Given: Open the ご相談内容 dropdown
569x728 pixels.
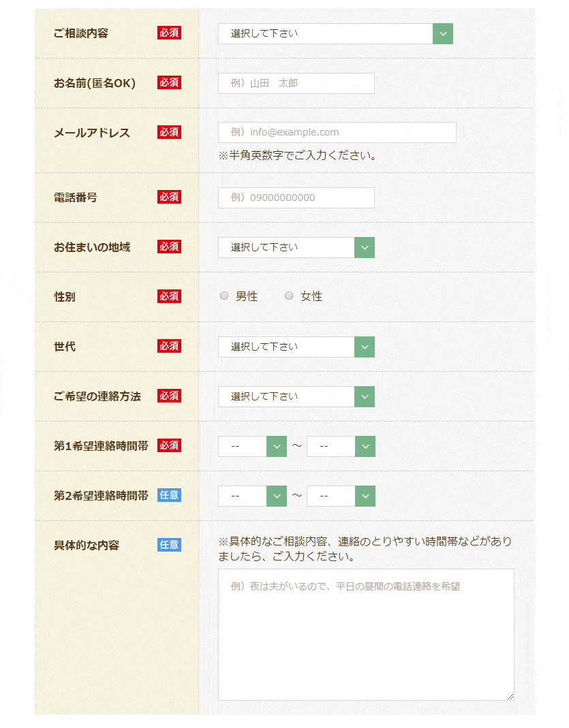Looking at the screenshot, I should tap(326, 33).
